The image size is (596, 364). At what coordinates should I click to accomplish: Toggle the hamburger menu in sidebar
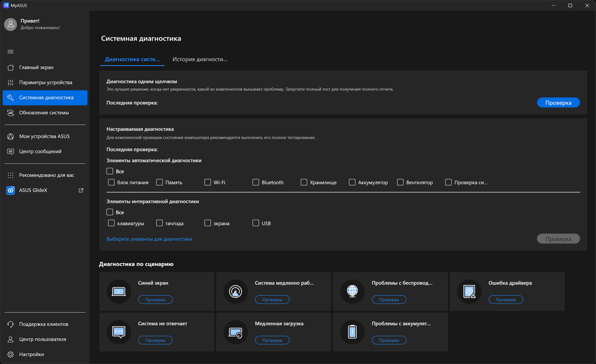(11, 52)
